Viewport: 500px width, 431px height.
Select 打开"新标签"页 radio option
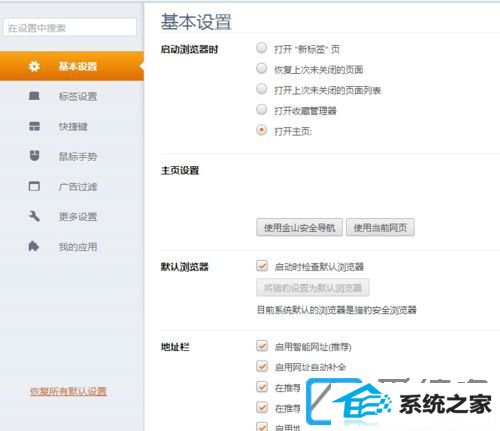coord(262,48)
